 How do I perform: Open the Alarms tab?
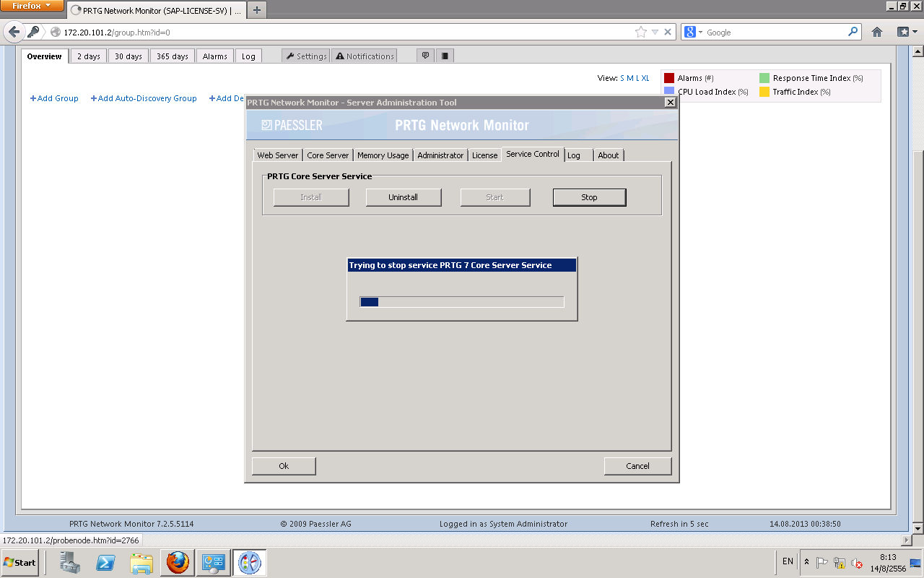point(215,56)
